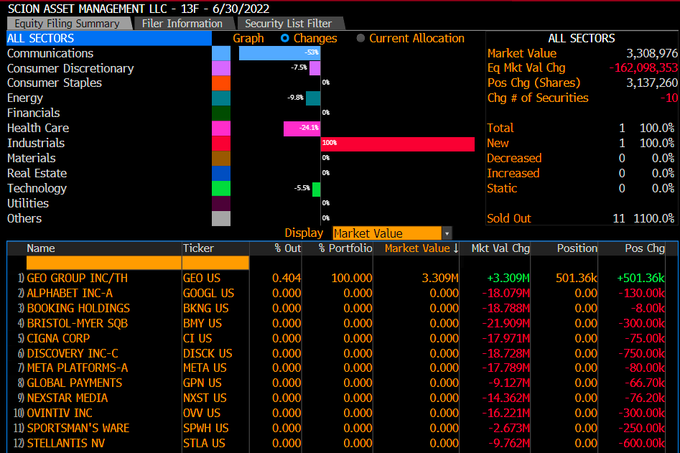The height and width of the screenshot is (453, 680).
Task: Select the Communications sector
Action: (x=50, y=53)
